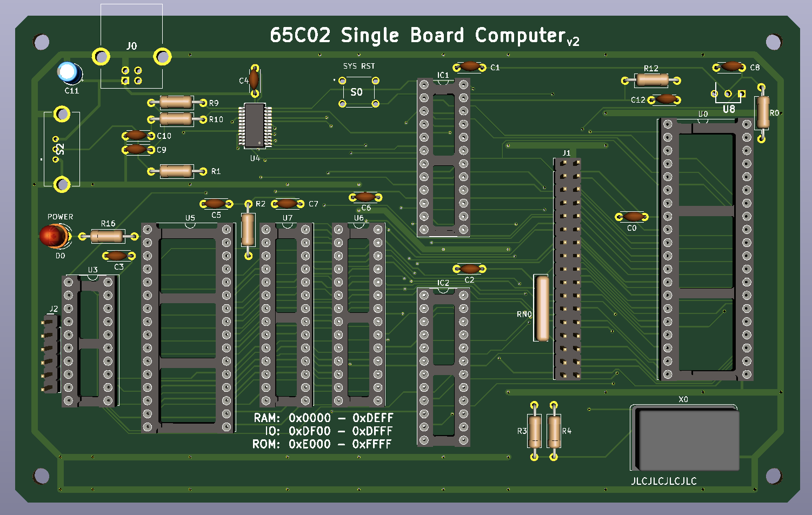Click the J1 dual-row pin header

[x=567, y=269]
